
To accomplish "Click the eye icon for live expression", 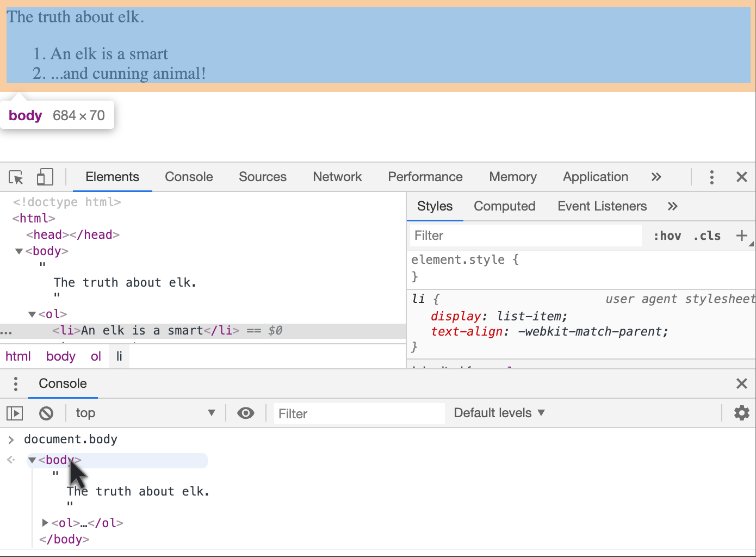I will pyautogui.click(x=246, y=413).
